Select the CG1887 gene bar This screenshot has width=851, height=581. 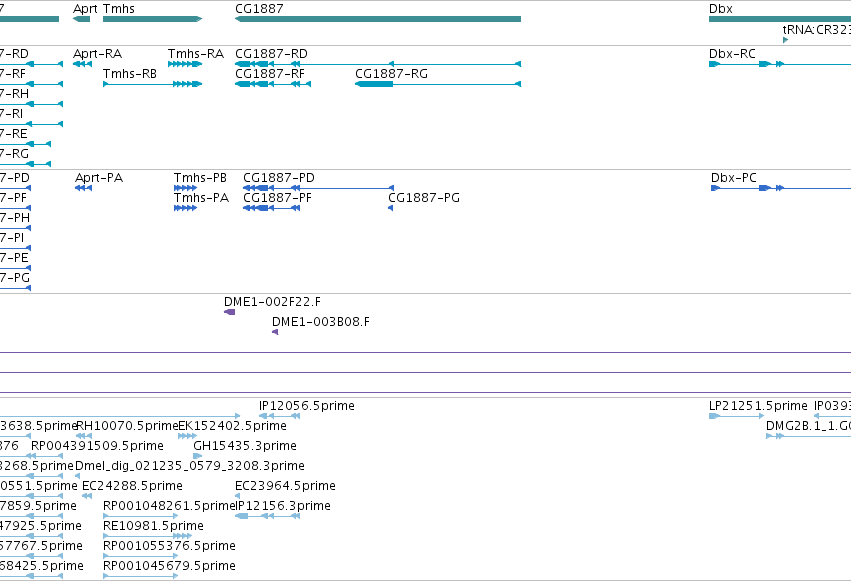(378, 19)
